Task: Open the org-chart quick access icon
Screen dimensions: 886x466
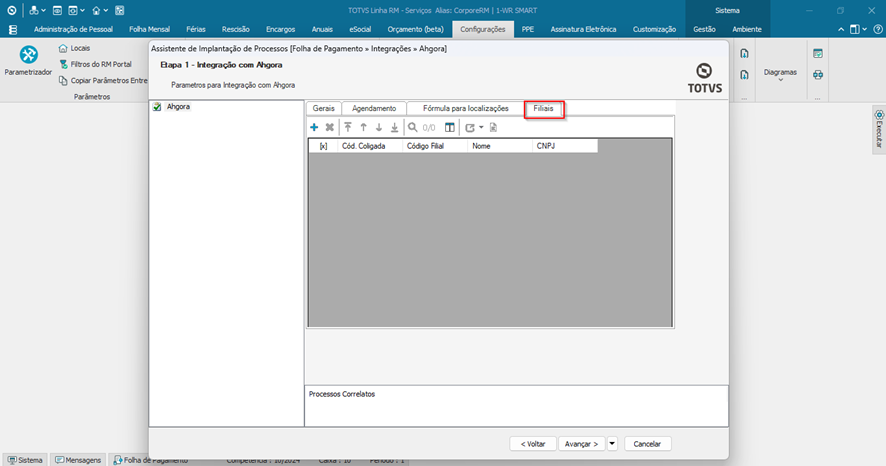Action: (x=34, y=10)
